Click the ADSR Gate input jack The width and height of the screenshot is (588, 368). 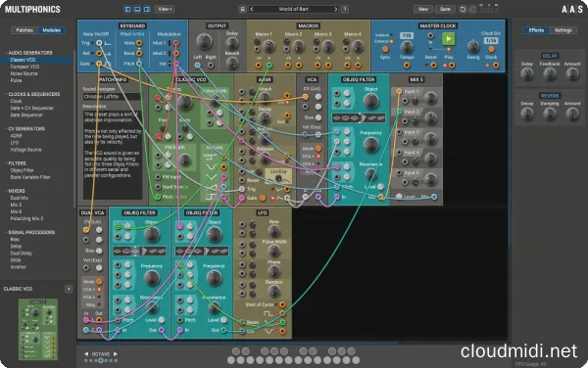point(241,198)
